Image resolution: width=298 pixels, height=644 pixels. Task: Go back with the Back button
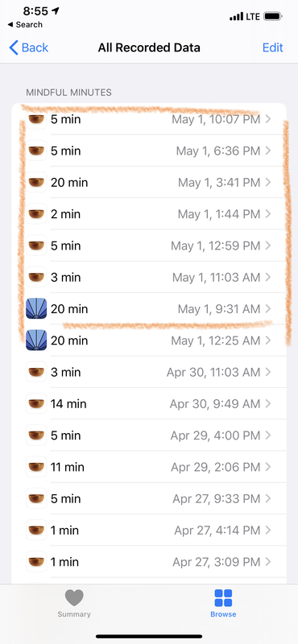29,47
